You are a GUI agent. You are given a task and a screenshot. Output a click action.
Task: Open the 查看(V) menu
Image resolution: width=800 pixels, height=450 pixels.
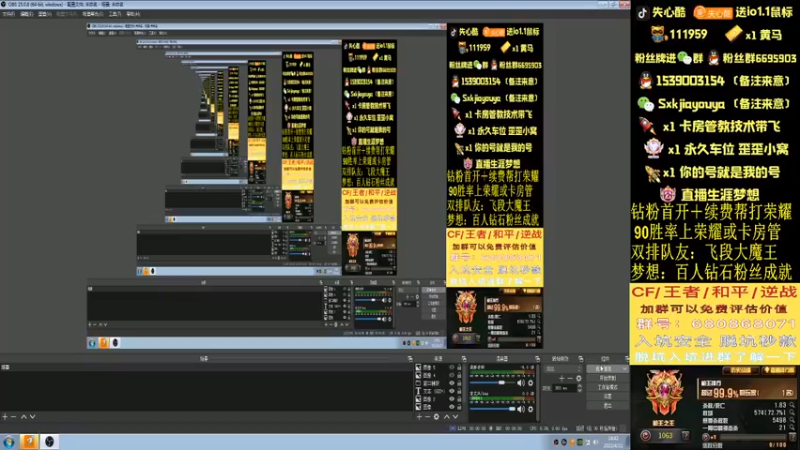tap(45, 14)
